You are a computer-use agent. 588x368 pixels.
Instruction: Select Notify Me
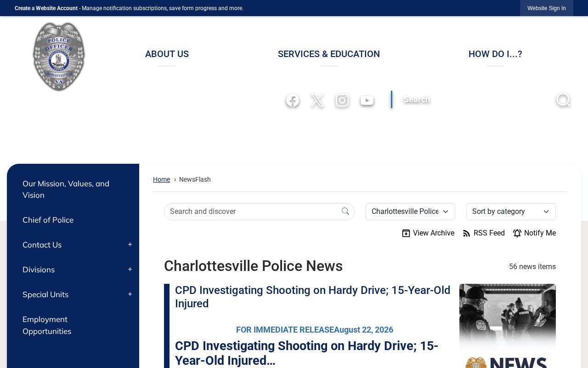(x=534, y=233)
